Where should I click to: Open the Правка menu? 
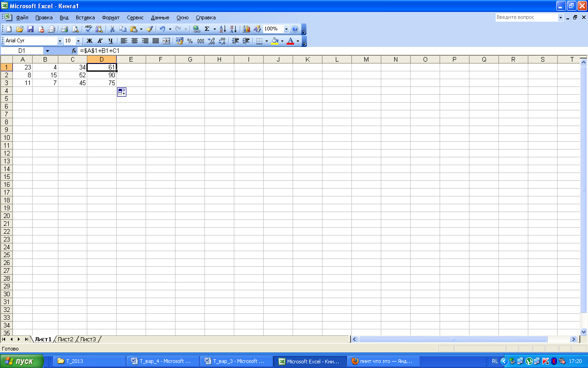pos(44,17)
